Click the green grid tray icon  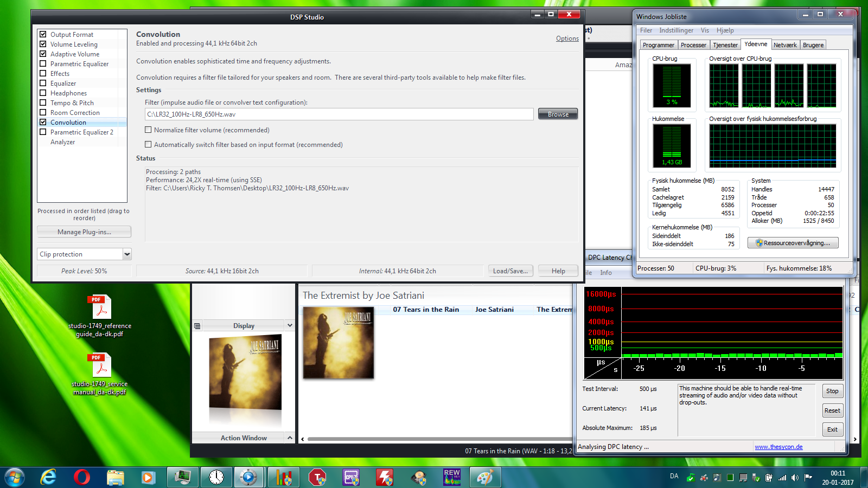pos(730,477)
